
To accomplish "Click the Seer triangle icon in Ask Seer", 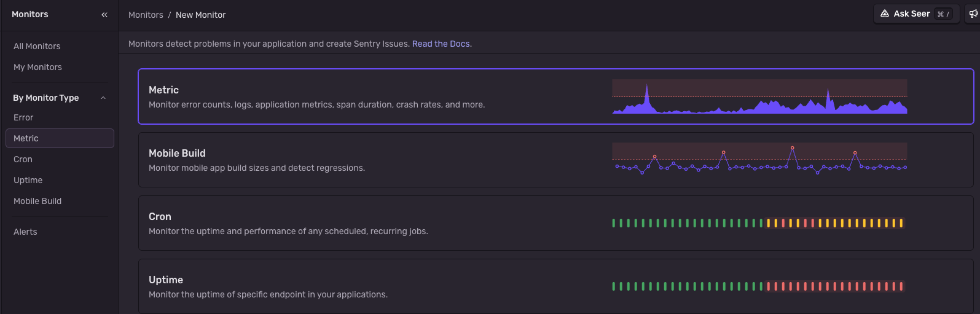I will pos(885,14).
